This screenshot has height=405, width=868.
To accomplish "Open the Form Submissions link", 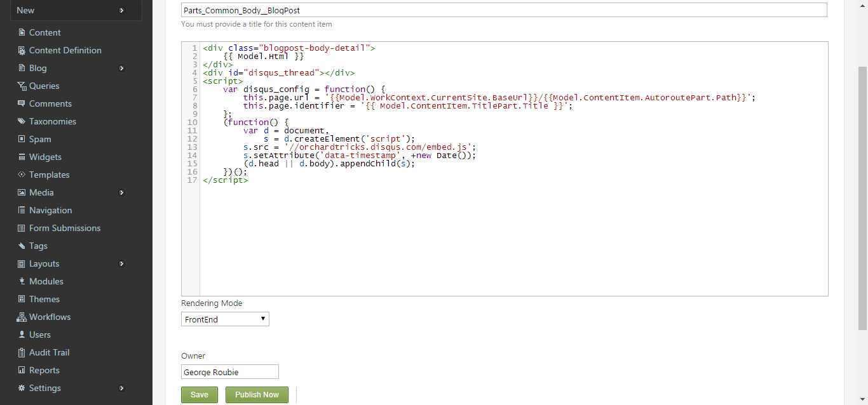I will point(65,228).
